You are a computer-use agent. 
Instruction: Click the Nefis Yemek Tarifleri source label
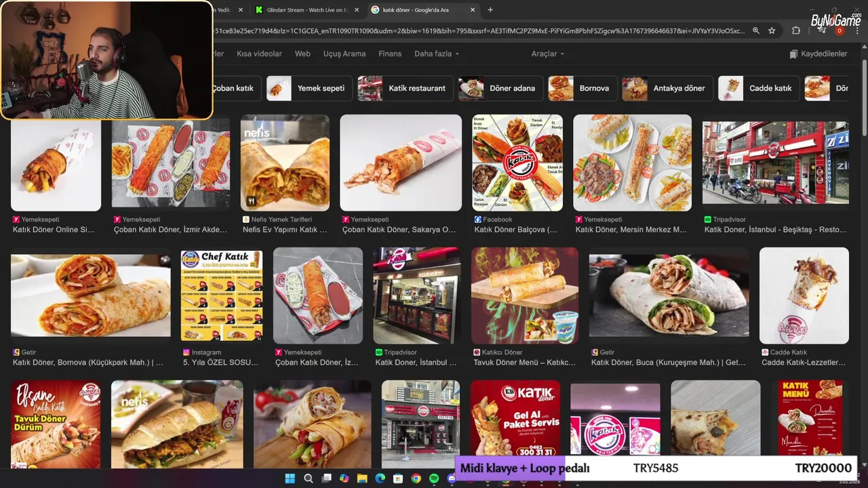tap(281, 220)
